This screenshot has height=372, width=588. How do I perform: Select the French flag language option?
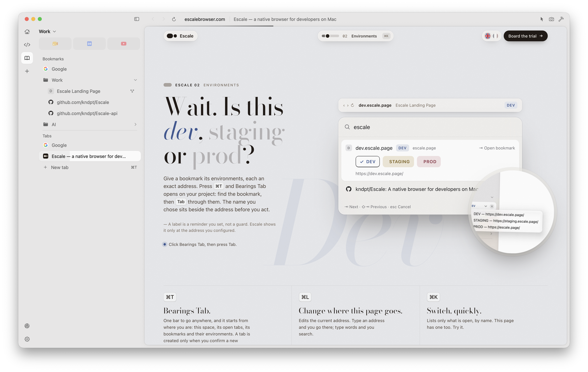tap(495, 36)
